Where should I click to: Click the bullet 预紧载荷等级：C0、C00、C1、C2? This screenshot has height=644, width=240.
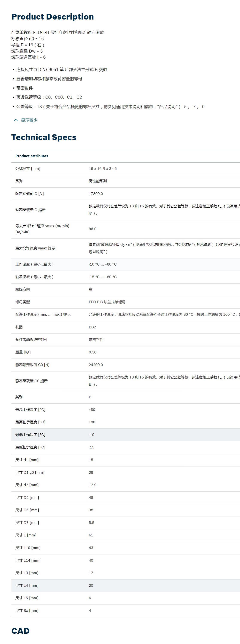[49, 97]
